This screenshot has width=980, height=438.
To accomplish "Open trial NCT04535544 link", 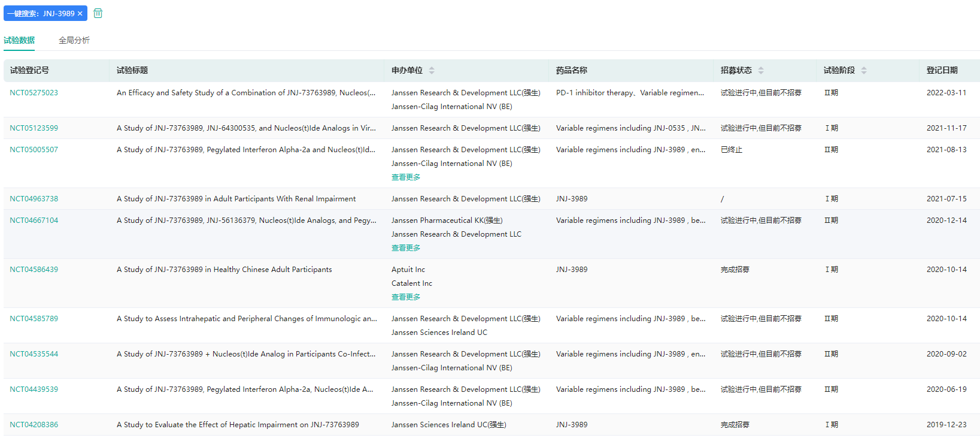I will (x=34, y=354).
